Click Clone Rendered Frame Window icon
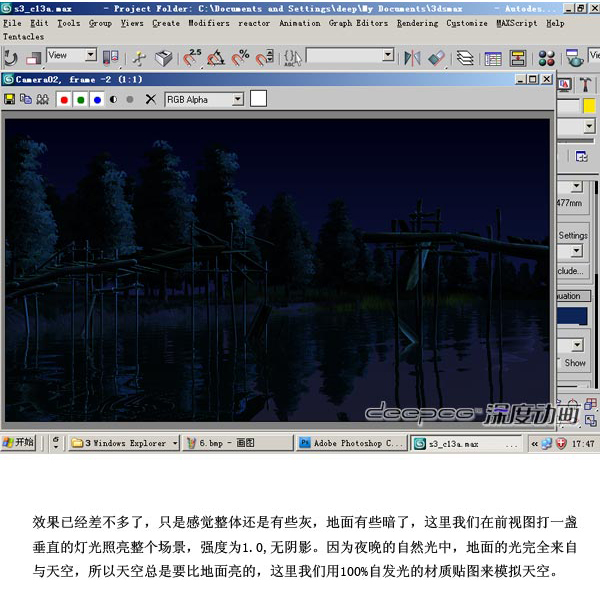Viewport: 600px width, 604px height. (x=26, y=99)
